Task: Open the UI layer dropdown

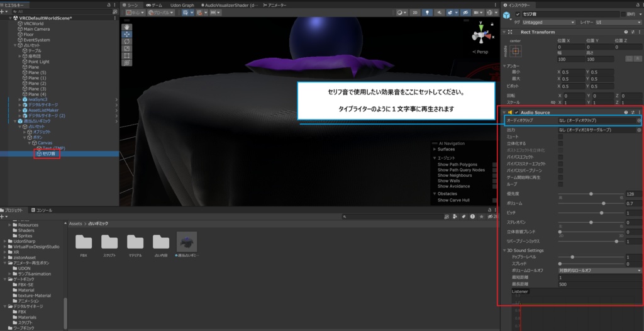Action: pyautogui.click(x=619, y=22)
